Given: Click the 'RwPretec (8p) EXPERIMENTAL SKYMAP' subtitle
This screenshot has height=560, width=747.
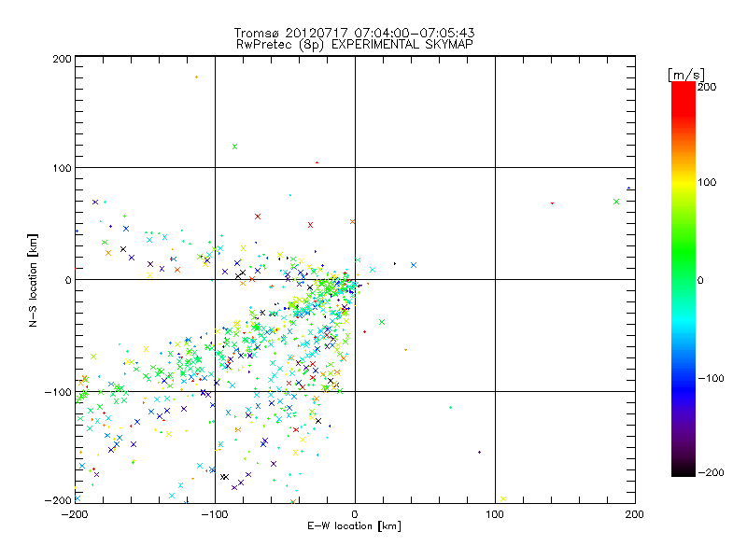Looking at the screenshot, I should 355,44.
